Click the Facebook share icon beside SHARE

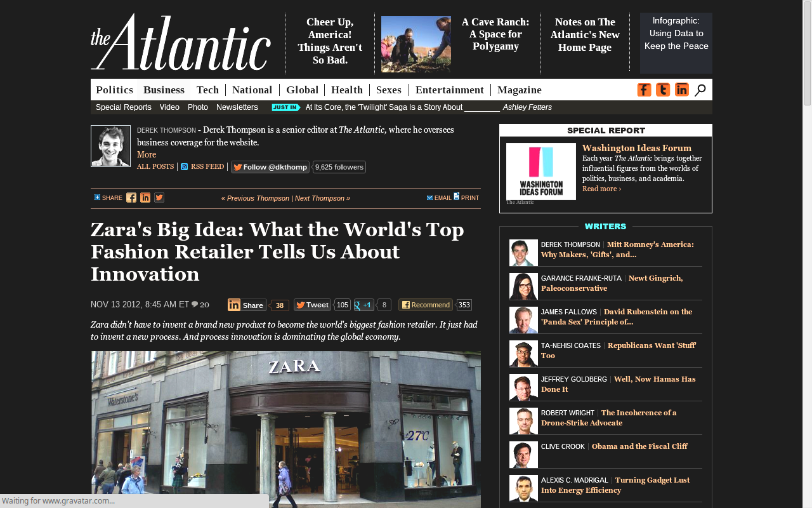pyautogui.click(x=131, y=197)
